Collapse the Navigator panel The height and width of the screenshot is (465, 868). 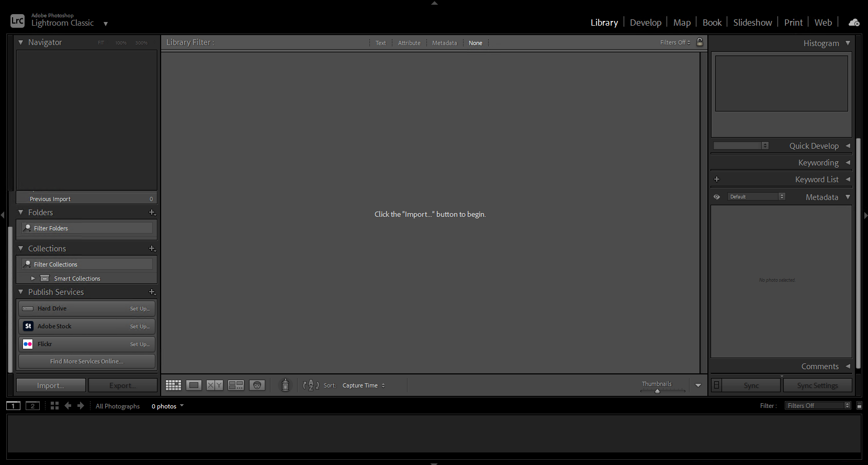click(21, 42)
